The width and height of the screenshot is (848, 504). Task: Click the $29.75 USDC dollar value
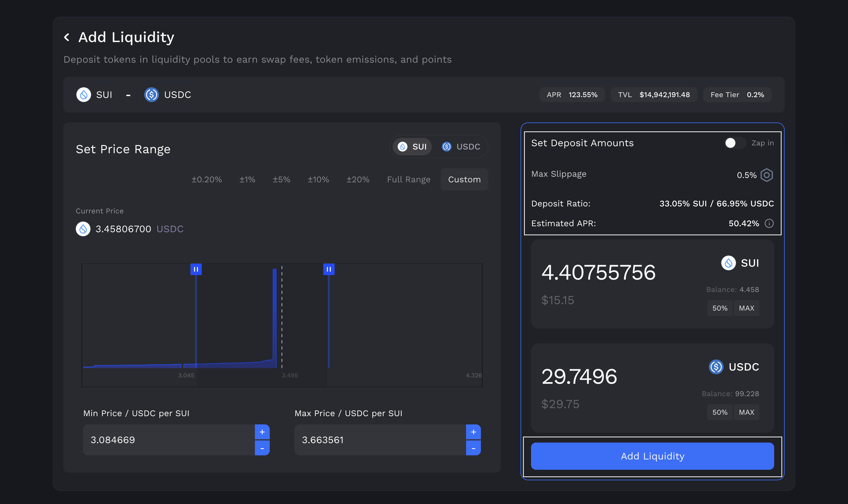[x=560, y=404]
